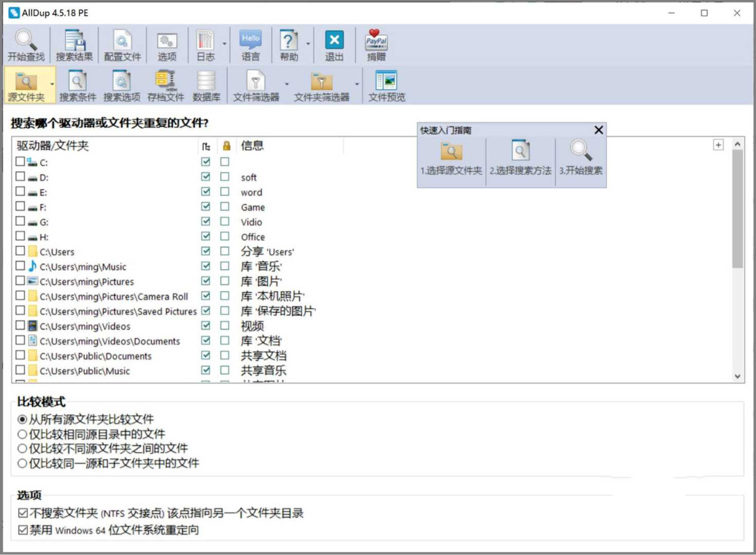756x555 pixels.
Task: Select the 源文件夹 tab icon
Action: (26, 85)
